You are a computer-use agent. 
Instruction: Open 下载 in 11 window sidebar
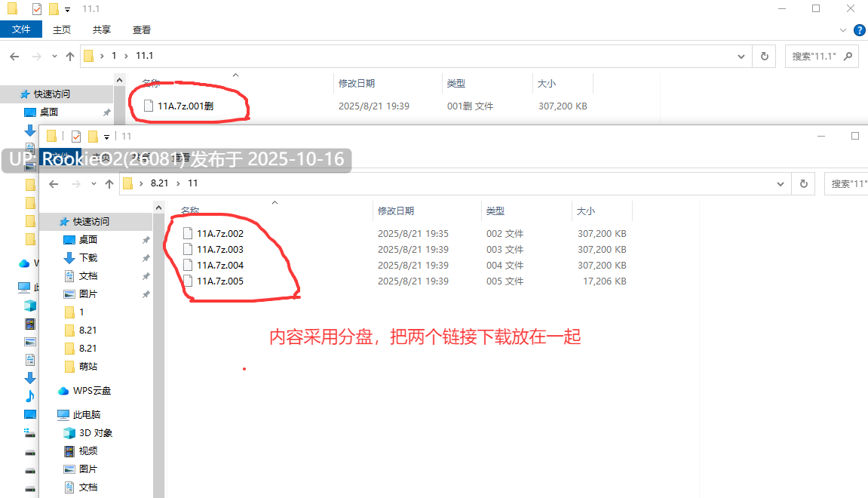coord(88,257)
